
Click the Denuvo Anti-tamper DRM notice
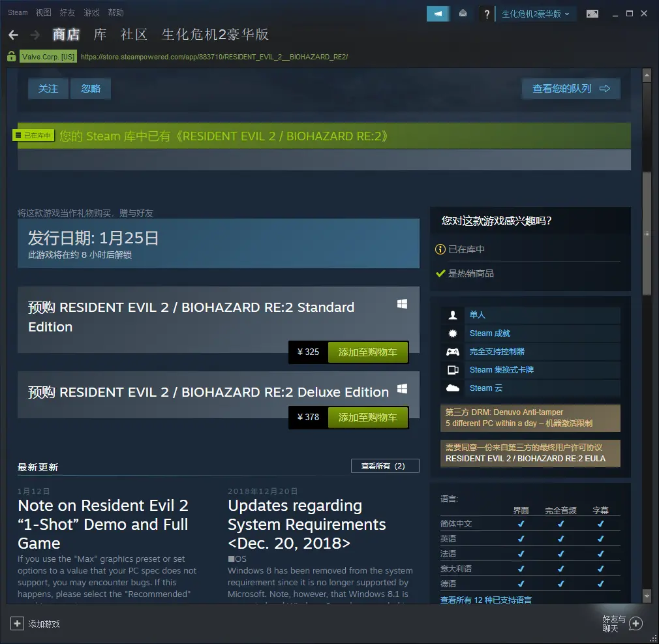[530, 418]
